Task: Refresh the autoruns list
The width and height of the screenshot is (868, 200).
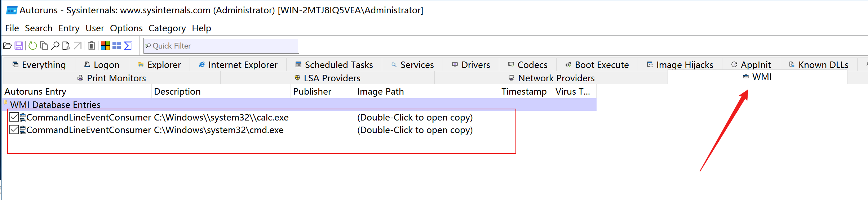Action: (x=33, y=46)
